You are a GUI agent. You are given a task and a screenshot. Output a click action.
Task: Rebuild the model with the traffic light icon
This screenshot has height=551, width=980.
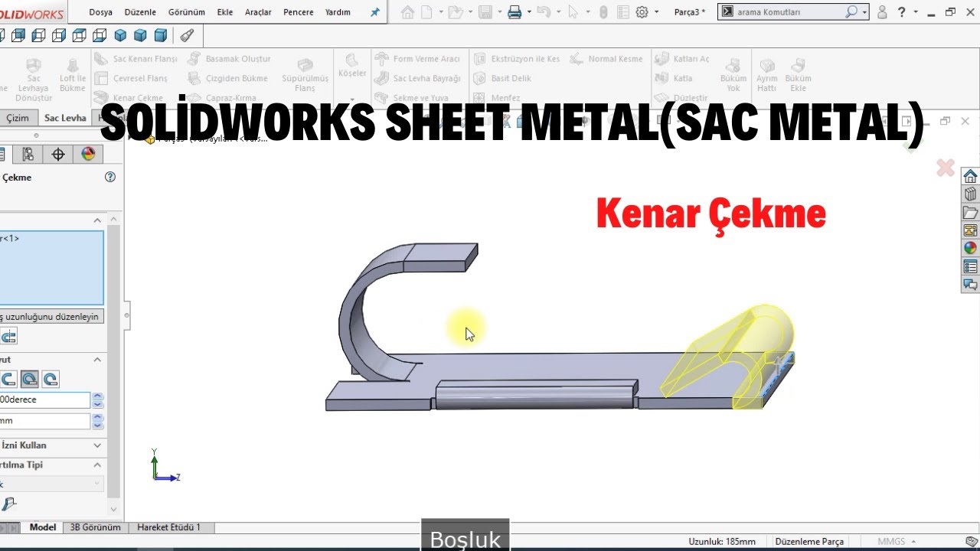point(603,12)
